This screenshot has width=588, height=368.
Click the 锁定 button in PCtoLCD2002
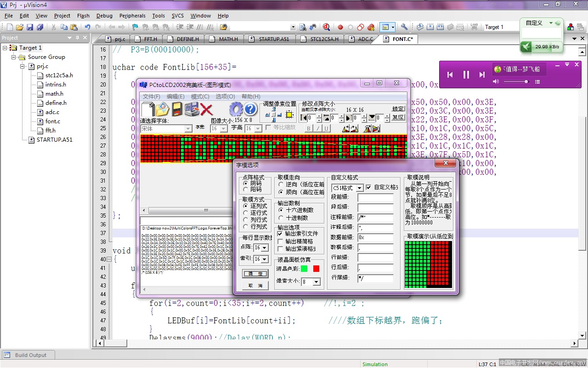(398, 109)
